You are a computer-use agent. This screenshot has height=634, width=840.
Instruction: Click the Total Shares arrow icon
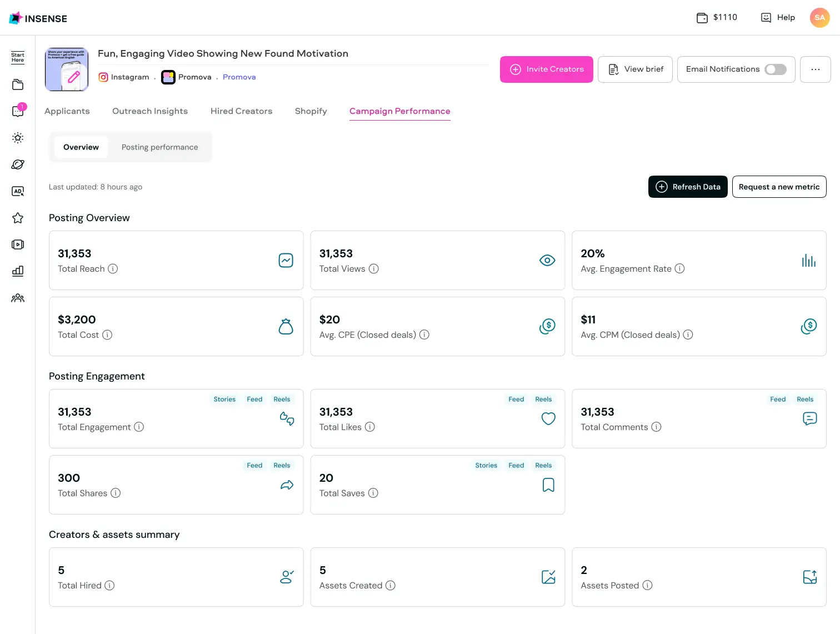(x=287, y=485)
